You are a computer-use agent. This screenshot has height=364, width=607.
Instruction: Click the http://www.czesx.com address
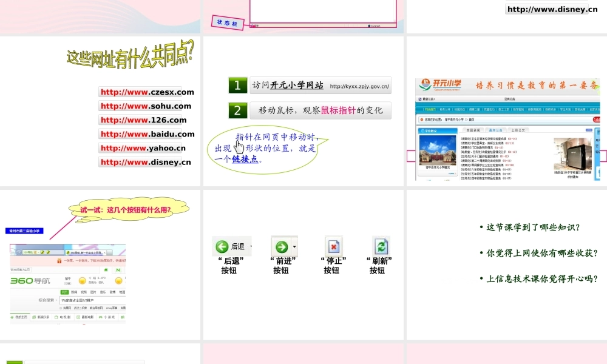point(147,92)
